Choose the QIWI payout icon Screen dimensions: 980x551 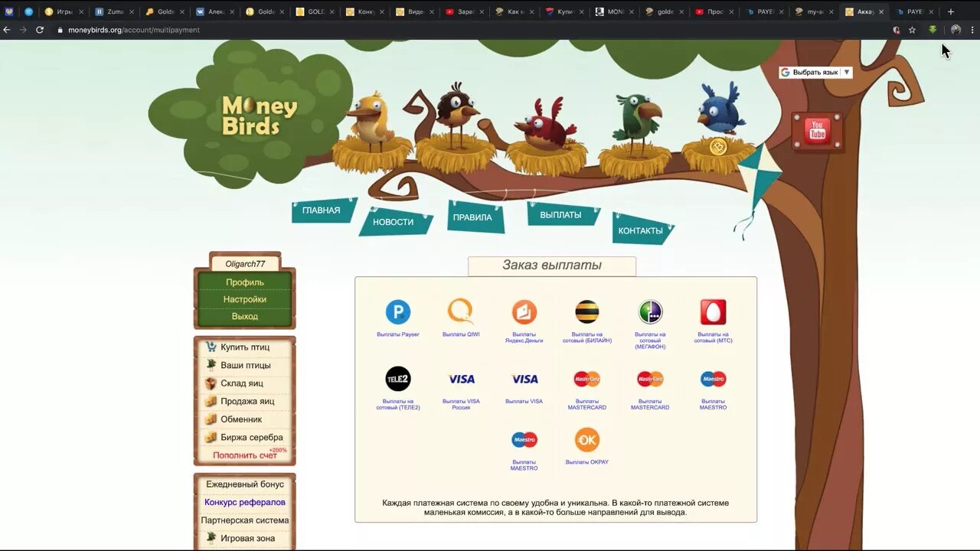pos(461,311)
